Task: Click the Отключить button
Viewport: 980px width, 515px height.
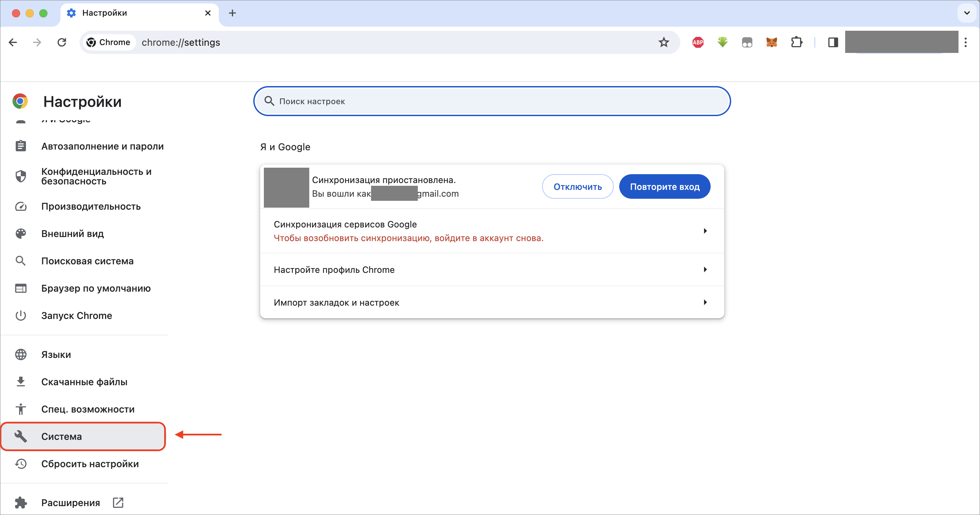Action: click(x=578, y=186)
